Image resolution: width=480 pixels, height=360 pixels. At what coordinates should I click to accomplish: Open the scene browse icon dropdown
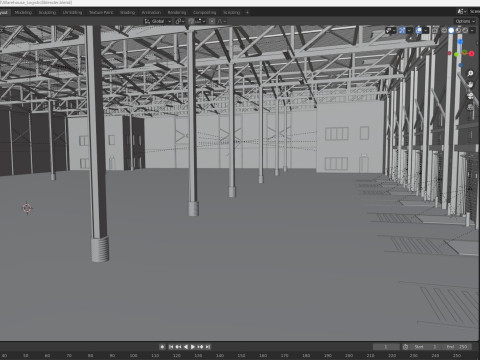point(462,11)
